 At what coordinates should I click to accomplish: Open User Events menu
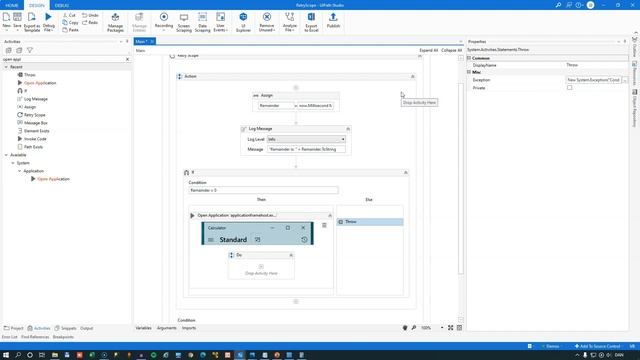point(220,22)
